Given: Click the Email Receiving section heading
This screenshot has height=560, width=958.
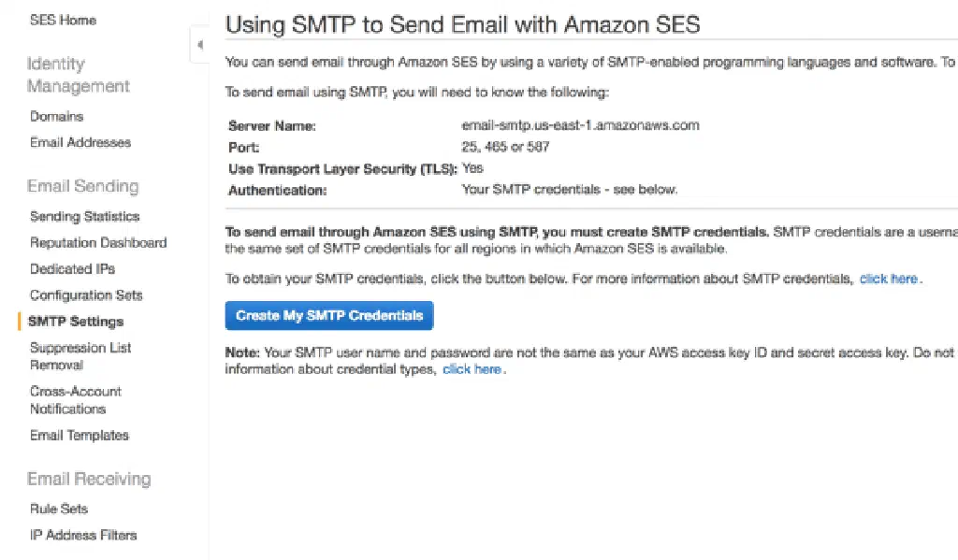Looking at the screenshot, I should point(88,479).
